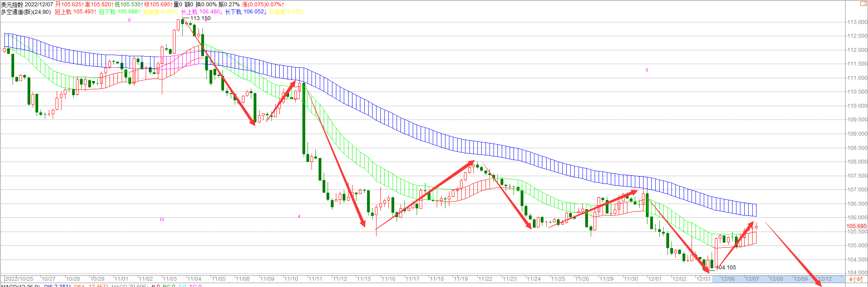This screenshot has height=287, width=868.
Task: Click the 110.000 price axis label
Action: pos(857,106)
